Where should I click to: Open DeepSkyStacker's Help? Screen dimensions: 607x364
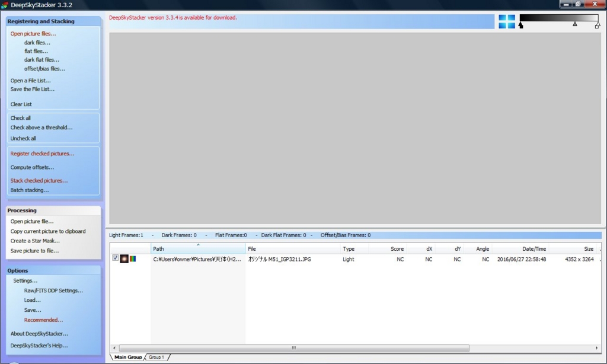tap(39, 346)
